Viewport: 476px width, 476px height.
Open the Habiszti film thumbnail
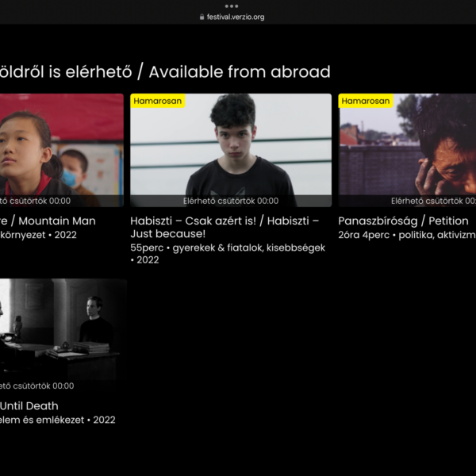(x=231, y=150)
